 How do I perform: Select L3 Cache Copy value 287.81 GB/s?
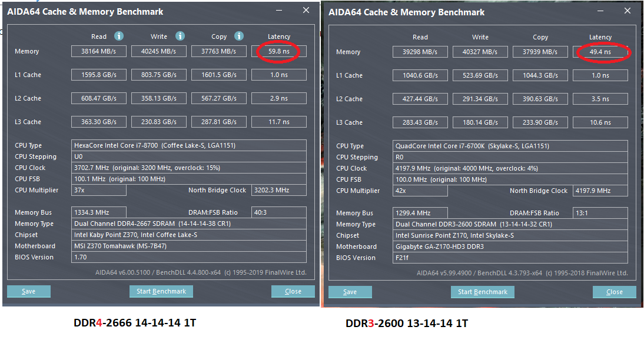pos(219,122)
